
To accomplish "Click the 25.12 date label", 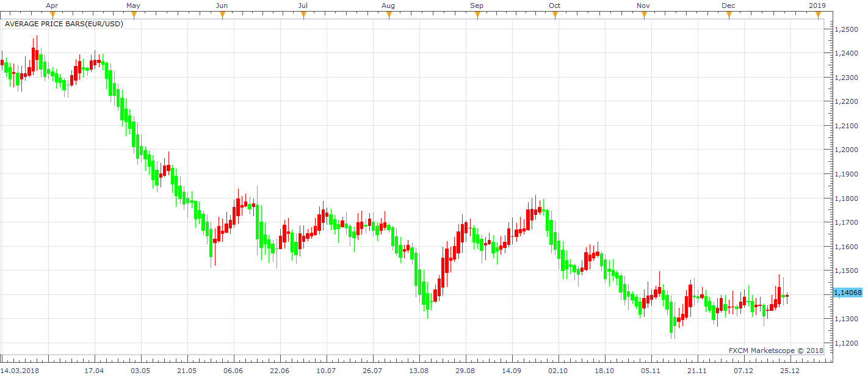I will click(x=790, y=371).
